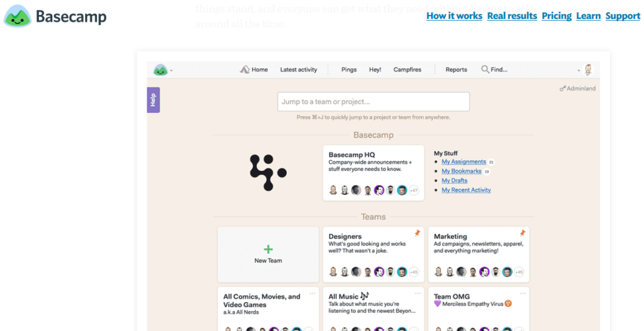
Task: Open the Support link
Action: pos(623,16)
